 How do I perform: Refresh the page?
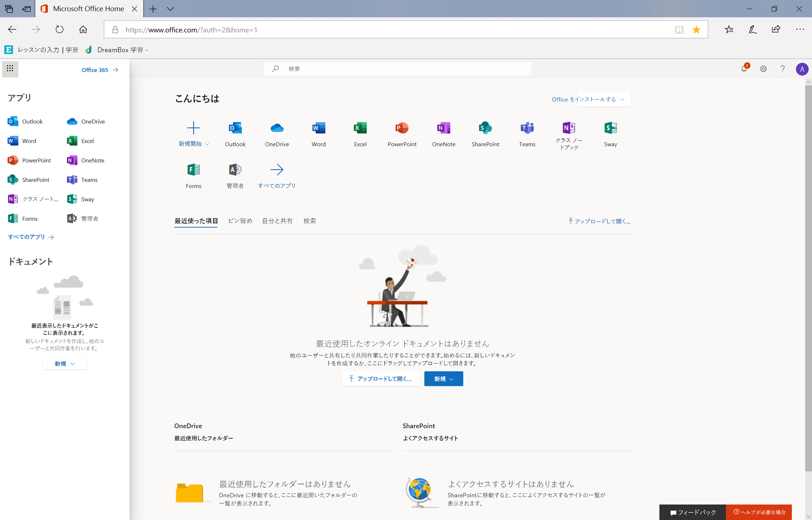(59, 30)
